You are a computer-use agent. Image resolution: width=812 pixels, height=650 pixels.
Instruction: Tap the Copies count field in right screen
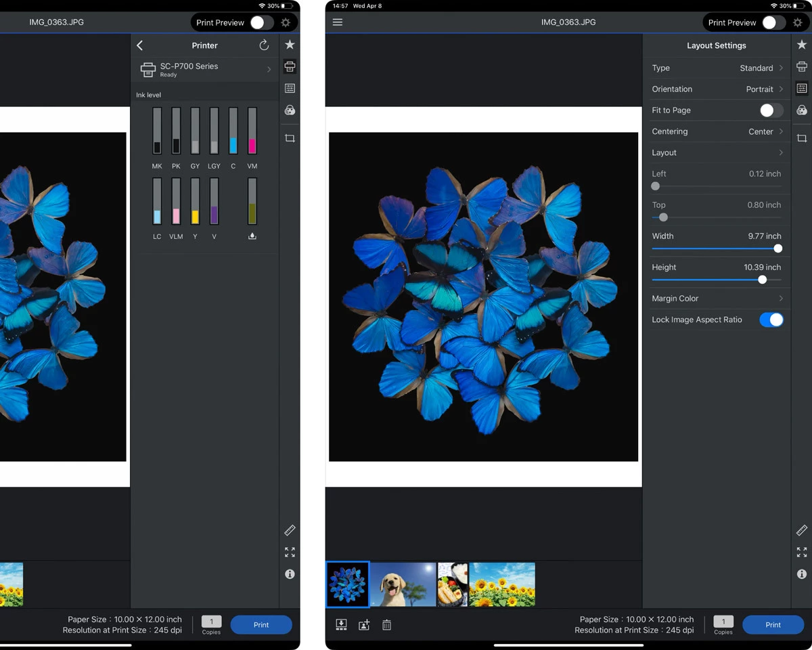pos(723,622)
